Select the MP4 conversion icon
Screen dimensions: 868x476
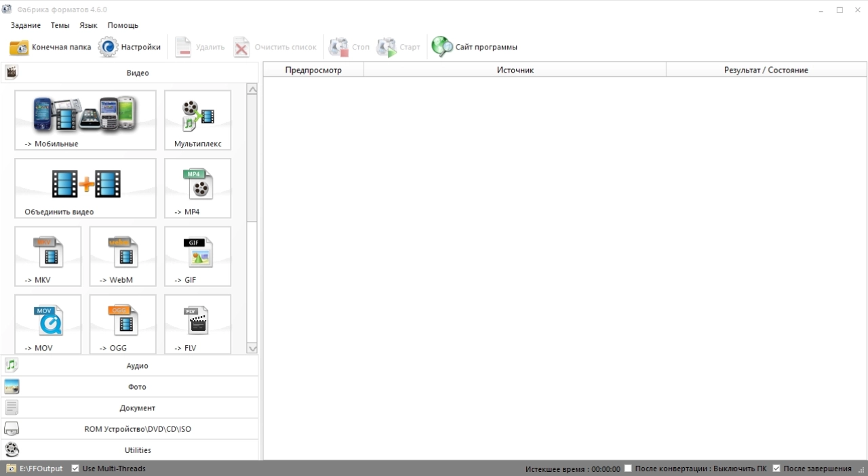[x=197, y=189]
